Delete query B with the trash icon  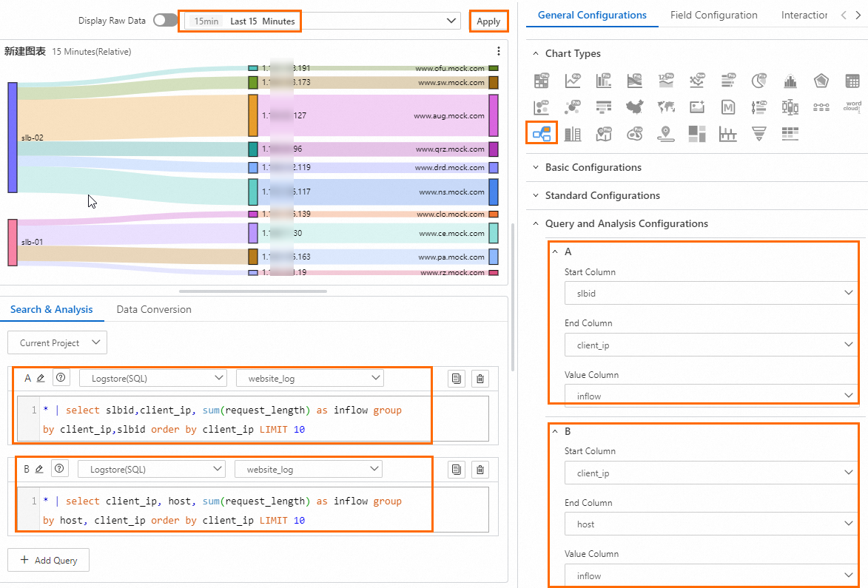(480, 470)
